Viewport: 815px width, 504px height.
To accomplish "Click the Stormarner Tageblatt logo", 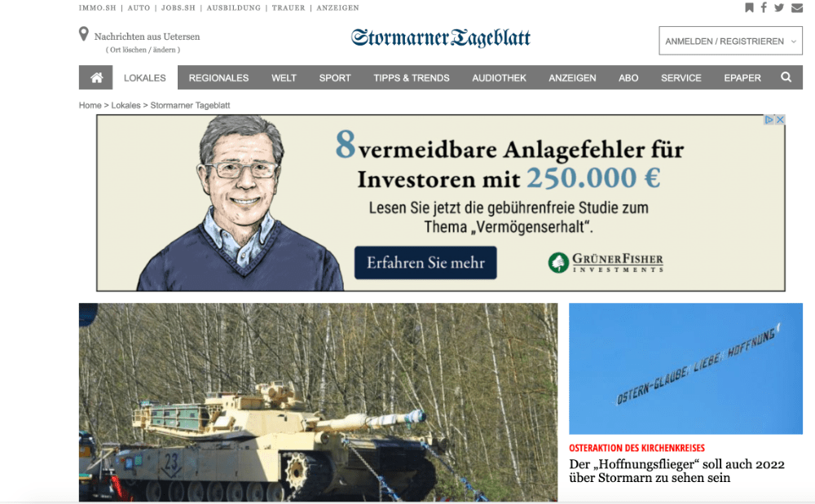I will 441,38.
